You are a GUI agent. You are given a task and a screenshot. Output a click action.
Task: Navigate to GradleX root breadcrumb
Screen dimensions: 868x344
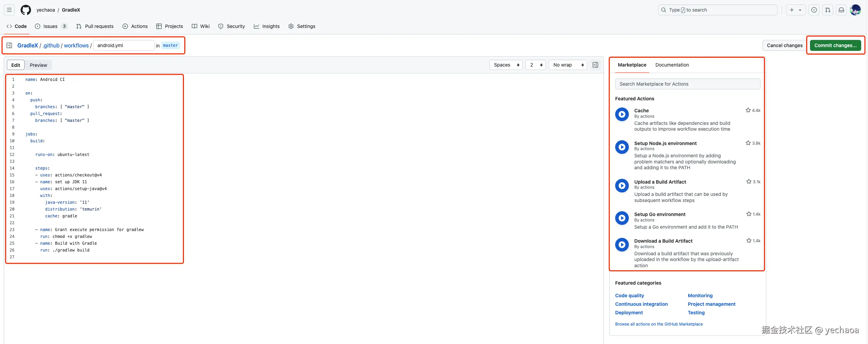(x=28, y=45)
